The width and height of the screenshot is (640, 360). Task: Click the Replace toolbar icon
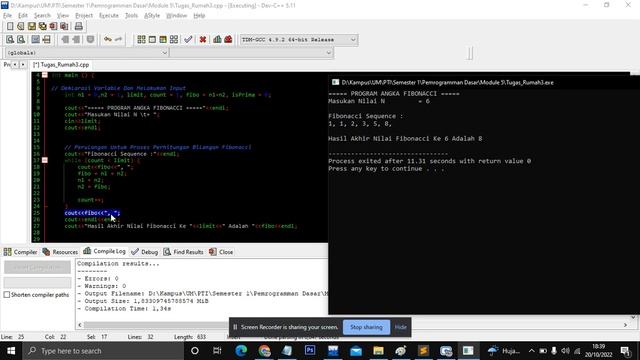pos(21,40)
